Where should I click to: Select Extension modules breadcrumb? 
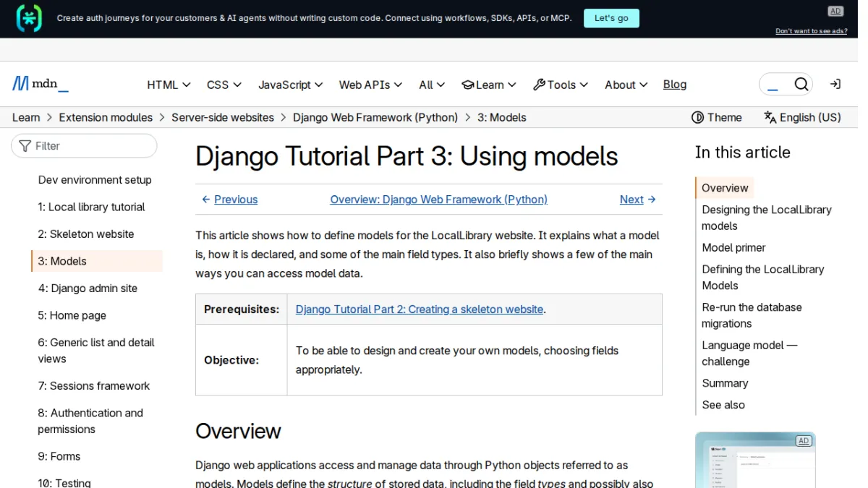click(x=106, y=117)
